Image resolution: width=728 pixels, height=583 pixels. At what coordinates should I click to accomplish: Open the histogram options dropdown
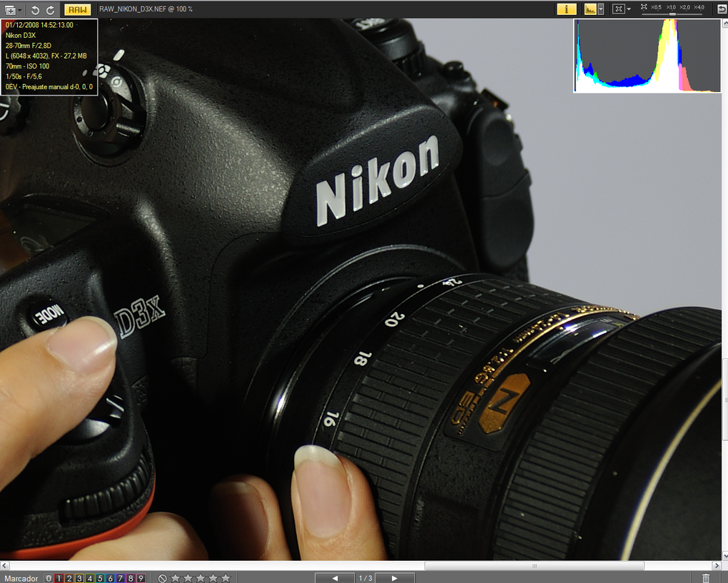pyautogui.click(x=601, y=9)
